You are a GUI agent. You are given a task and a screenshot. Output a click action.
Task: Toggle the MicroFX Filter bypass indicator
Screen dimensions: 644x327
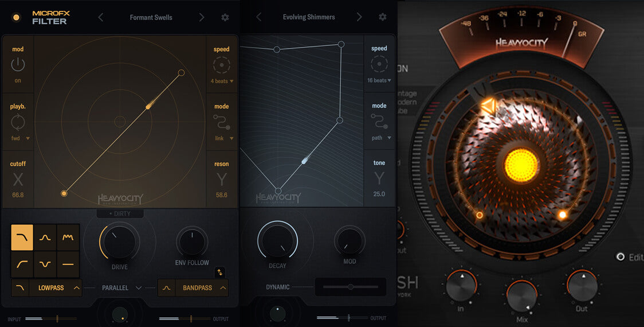pos(16,17)
